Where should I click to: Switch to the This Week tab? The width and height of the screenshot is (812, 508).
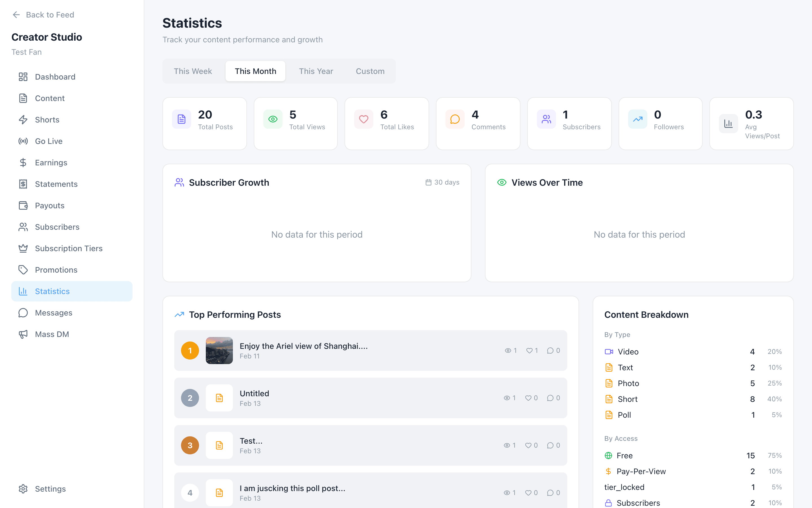[x=193, y=71]
